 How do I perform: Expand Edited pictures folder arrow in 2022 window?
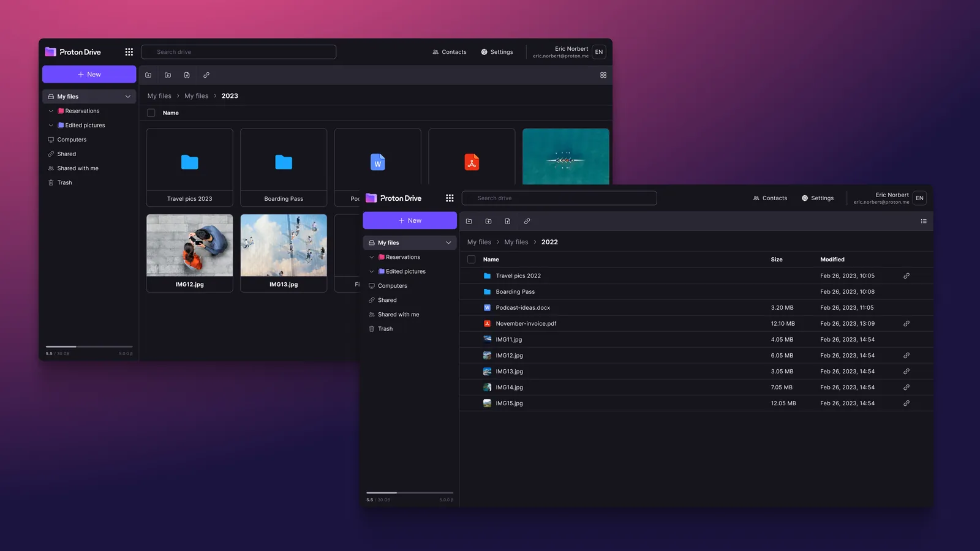click(372, 272)
